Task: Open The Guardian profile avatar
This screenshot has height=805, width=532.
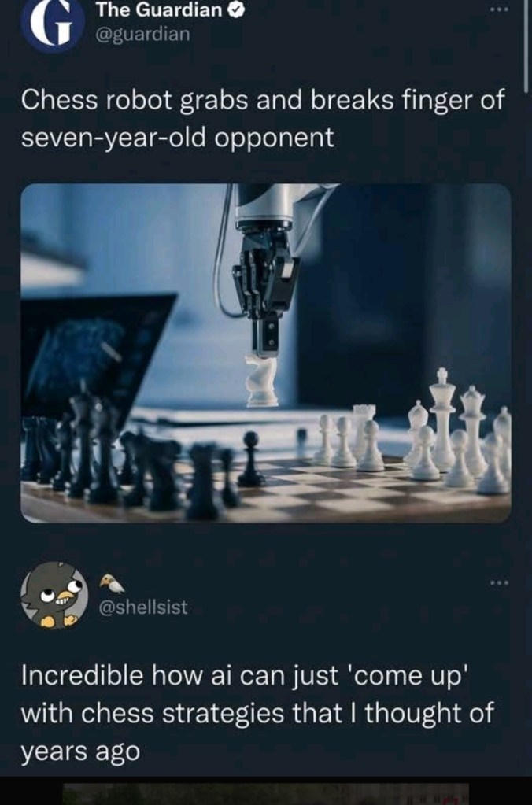Action: click(x=53, y=24)
